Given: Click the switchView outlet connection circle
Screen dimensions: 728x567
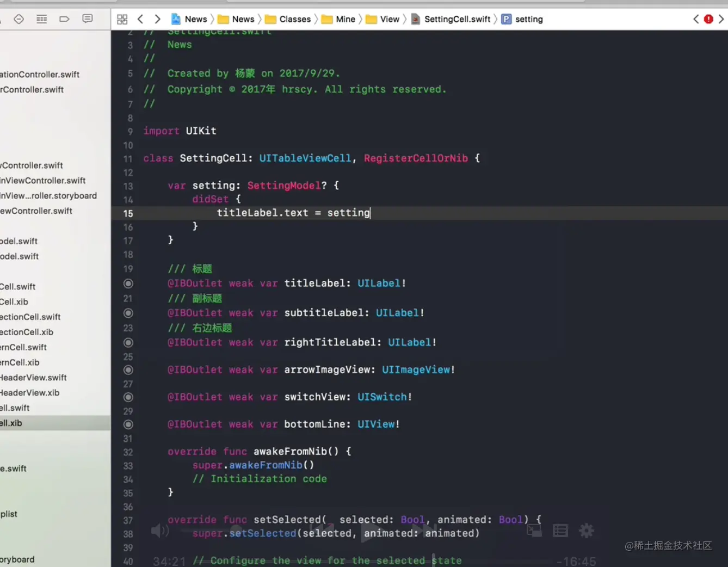Looking at the screenshot, I should (128, 397).
